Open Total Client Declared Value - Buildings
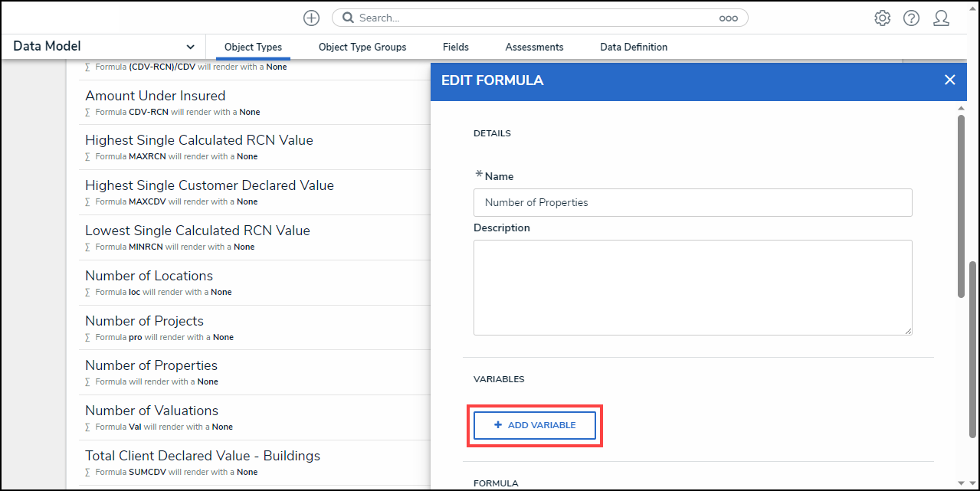The image size is (980, 491). click(203, 456)
